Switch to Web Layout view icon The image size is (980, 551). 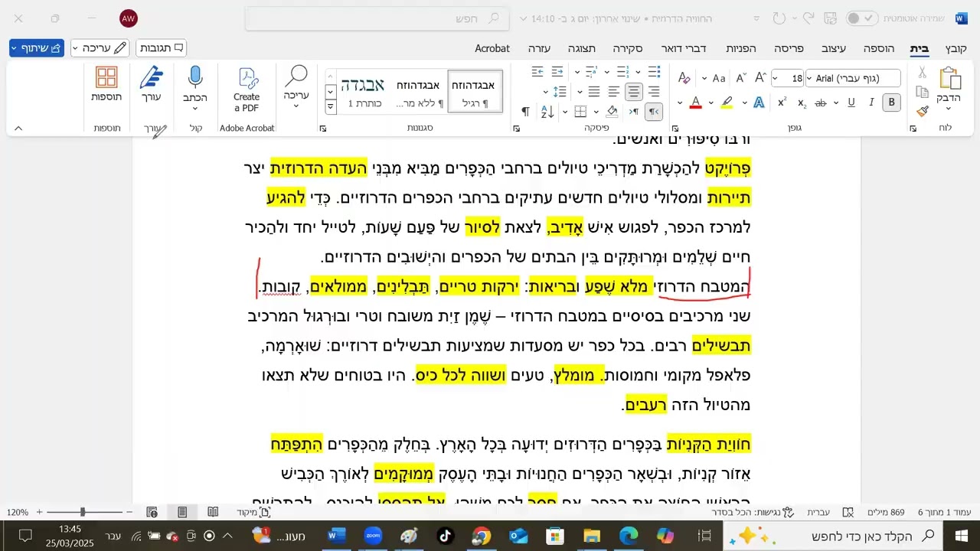click(x=152, y=512)
